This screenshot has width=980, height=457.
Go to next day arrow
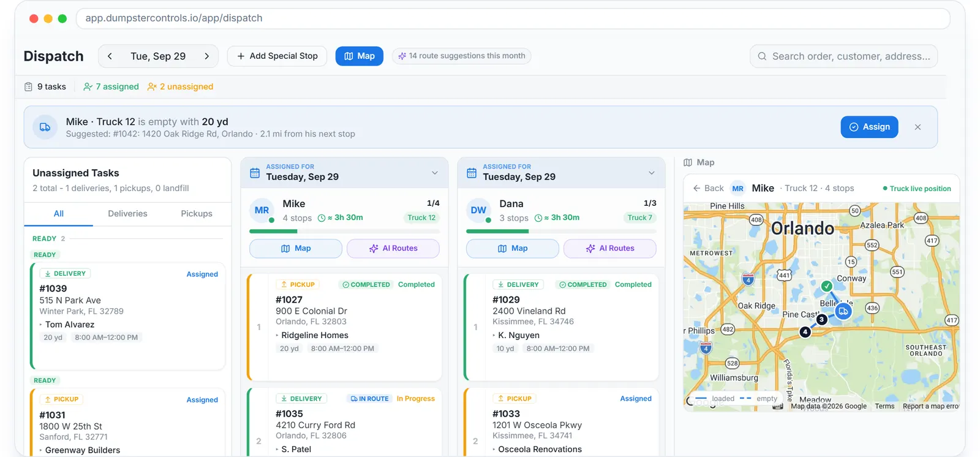207,56
